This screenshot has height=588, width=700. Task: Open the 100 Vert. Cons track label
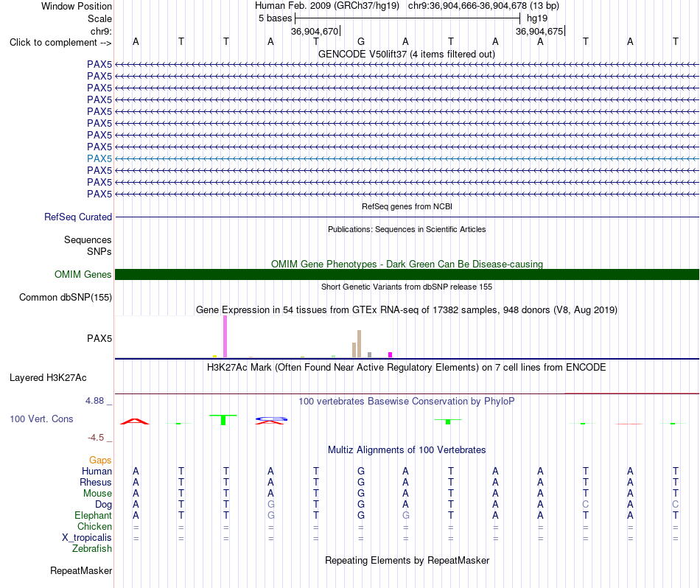[x=41, y=419]
